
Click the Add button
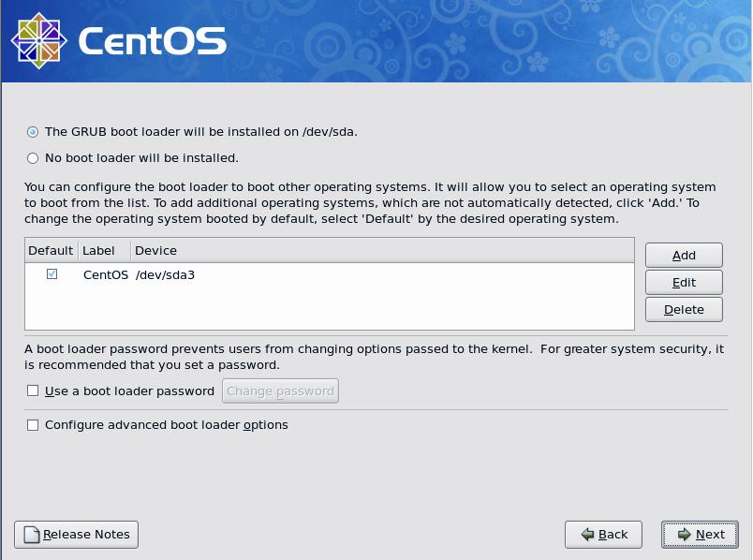[683, 255]
